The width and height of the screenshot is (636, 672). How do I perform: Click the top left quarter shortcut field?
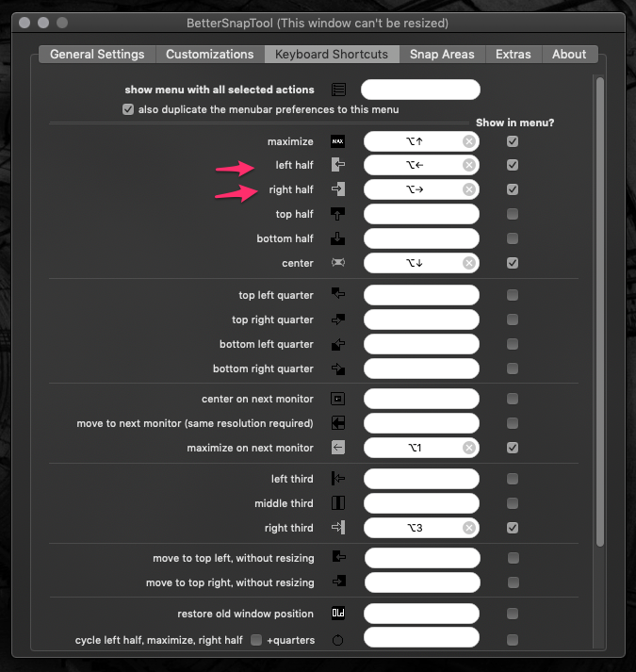pyautogui.click(x=421, y=295)
